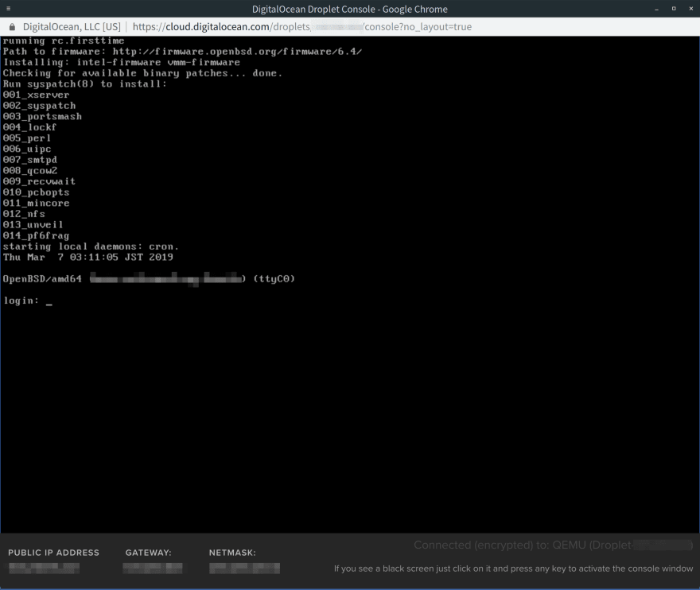Viewport: 700px width, 590px height.
Task: Click the 010_pcbopts patch entry
Action: coord(36,192)
